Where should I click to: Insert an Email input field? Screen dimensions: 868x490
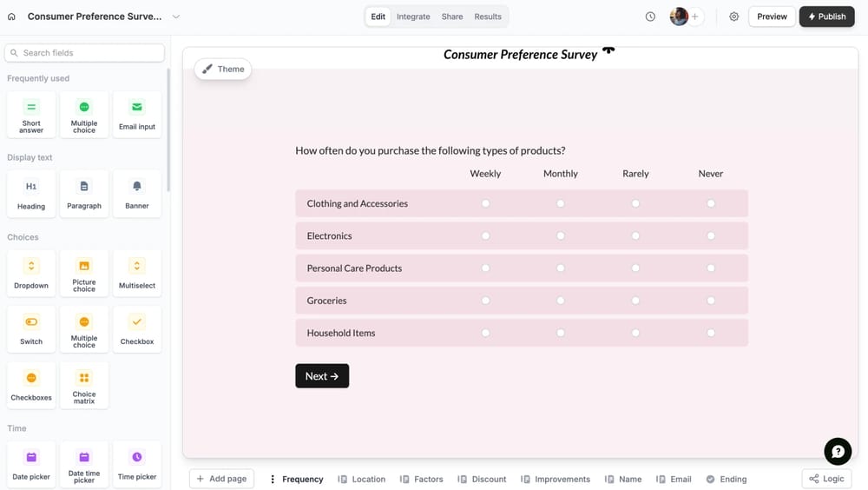(x=137, y=115)
